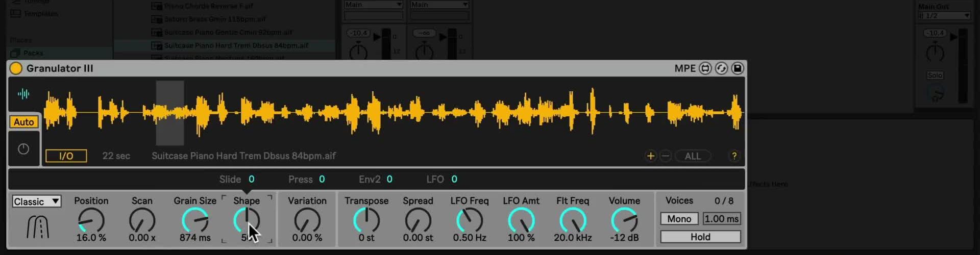Click the LFO Freq knob
Viewport: 980px width, 255px height.
click(x=470, y=220)
